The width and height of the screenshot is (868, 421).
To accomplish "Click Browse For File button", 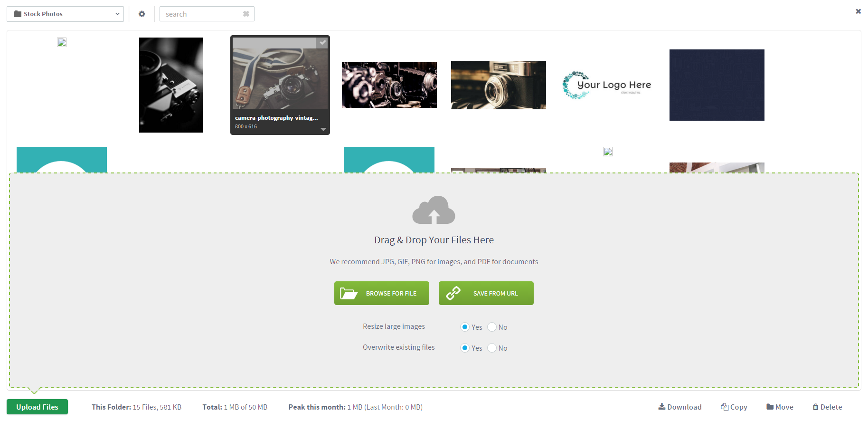I will [382, 293].
